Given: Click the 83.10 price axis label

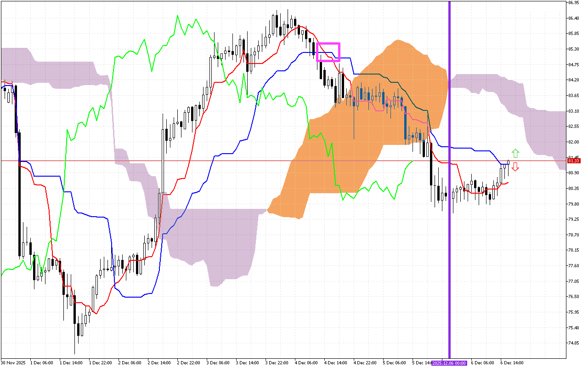Looking at the screenshot, I should point(573,111).
